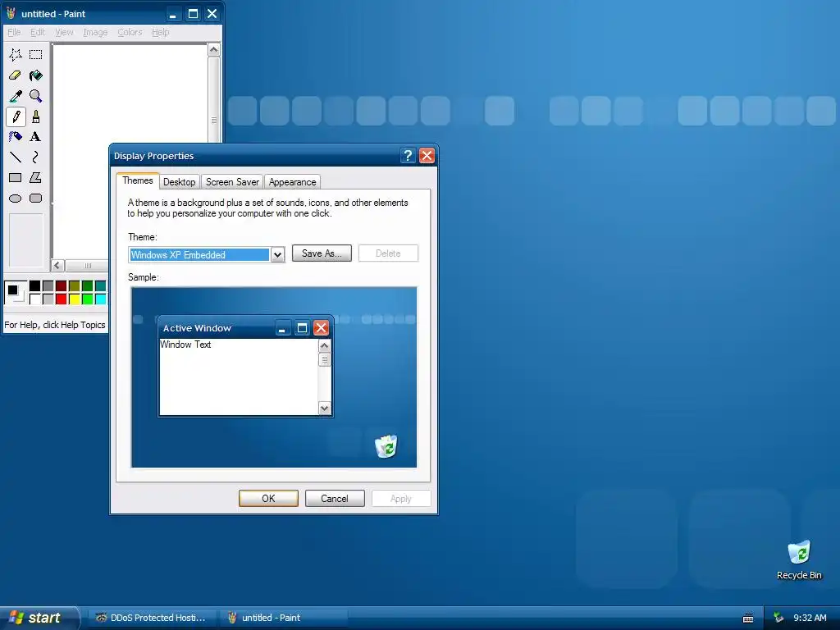Image resolution: width=840 pixels, height=630 pixels.
Task: Pick the bright green color swatch
Action: point(87,299)
